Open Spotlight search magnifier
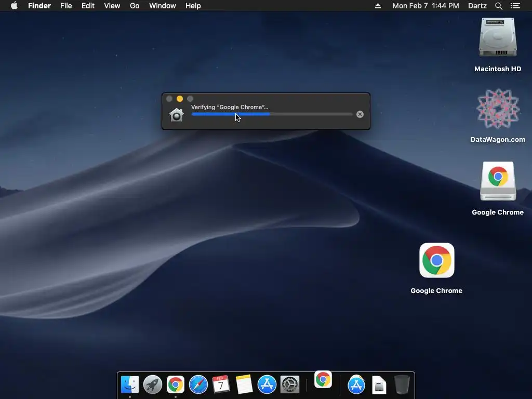The height and width of the screenshot is (399, 532). (x=498, y=6)
